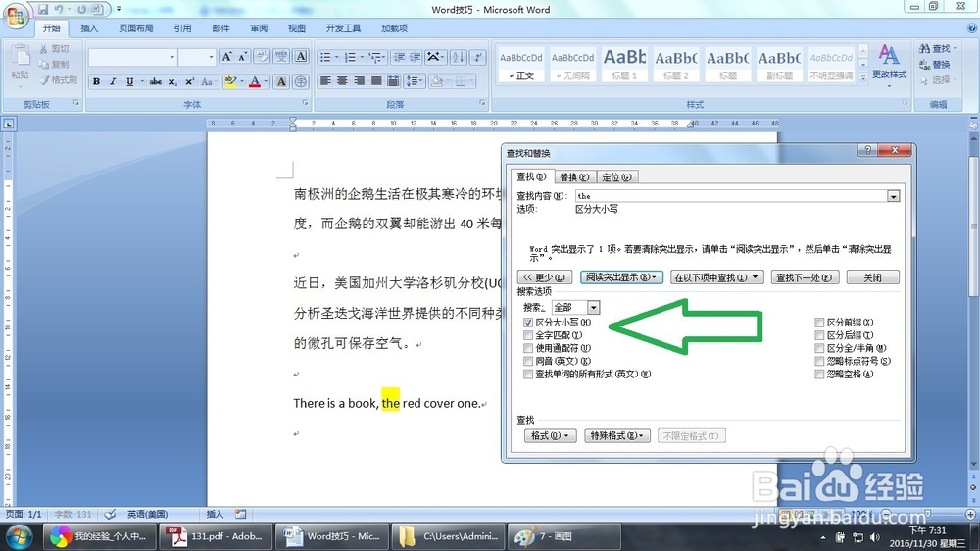Viewport: 980px width, 551px height.
Task: Click 关闭 button in the find dialog
Action: coord(872,277)
